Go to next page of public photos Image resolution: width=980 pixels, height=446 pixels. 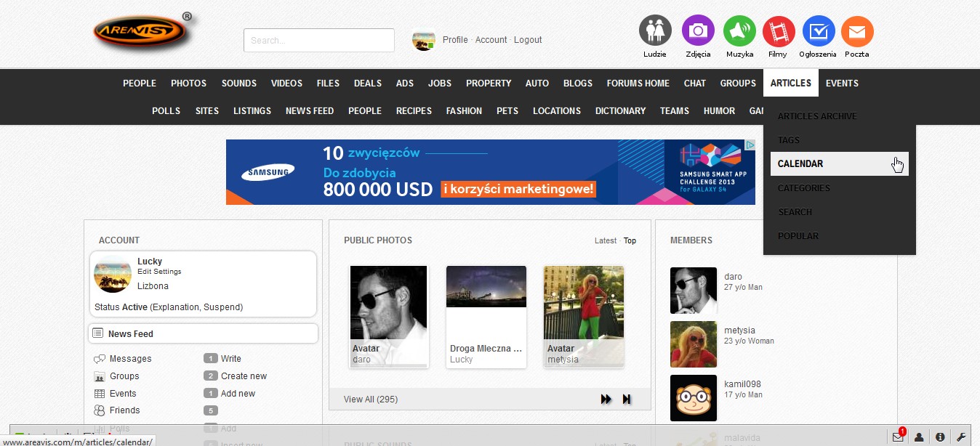(x=606, y=399)
